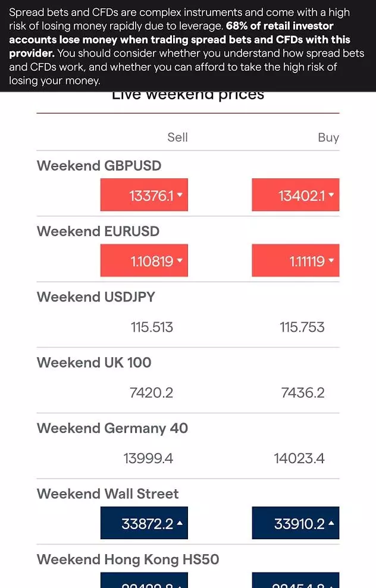Viewport: 376px width, 588px height.
Task: Click the Weekend Germany 40 sell price 13999.4
Action: point(148,458)
